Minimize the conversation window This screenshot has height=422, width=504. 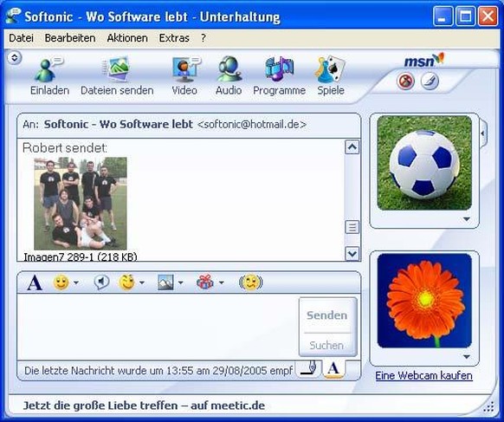(443, 16)
